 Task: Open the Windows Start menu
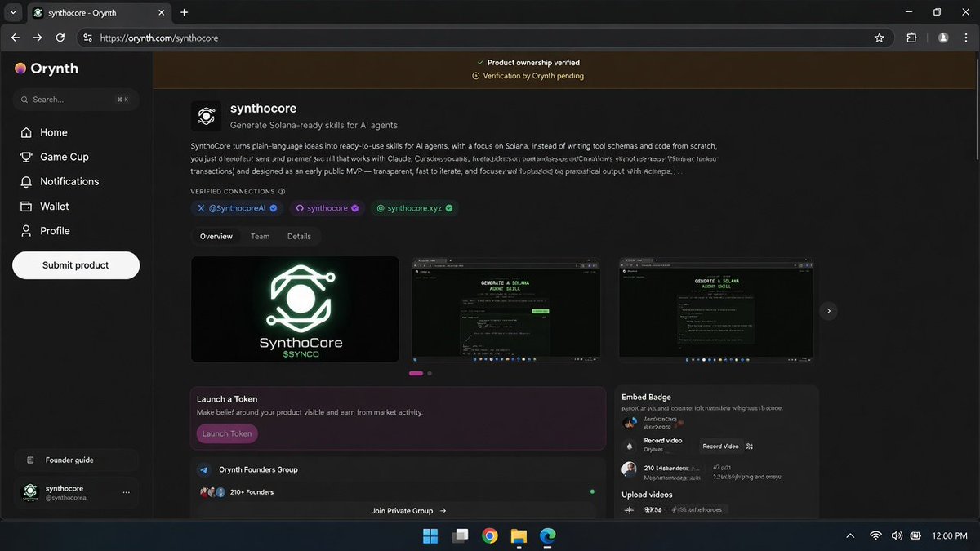coord(430,535)
